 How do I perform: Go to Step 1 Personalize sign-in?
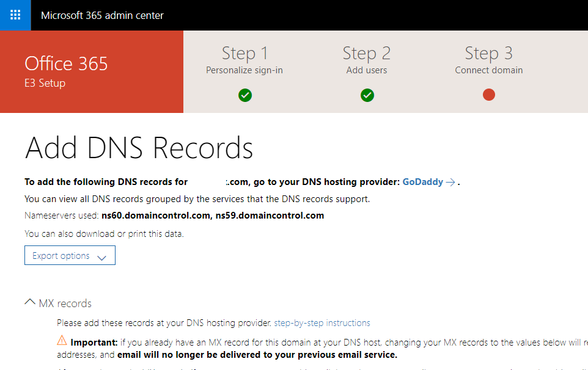(x=244, y=59)
